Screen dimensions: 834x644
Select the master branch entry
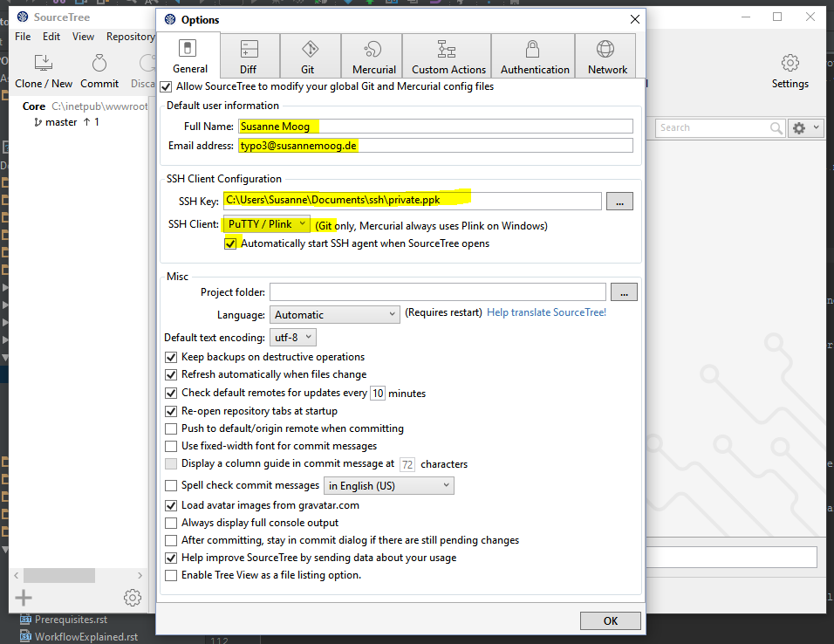pyautogui.click(x=61, y=122)
